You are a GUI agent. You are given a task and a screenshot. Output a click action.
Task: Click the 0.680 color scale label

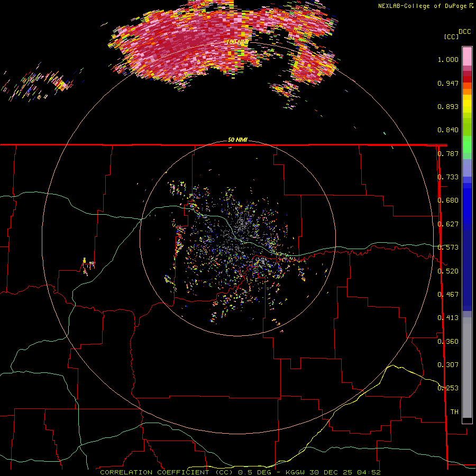[448, 200]
